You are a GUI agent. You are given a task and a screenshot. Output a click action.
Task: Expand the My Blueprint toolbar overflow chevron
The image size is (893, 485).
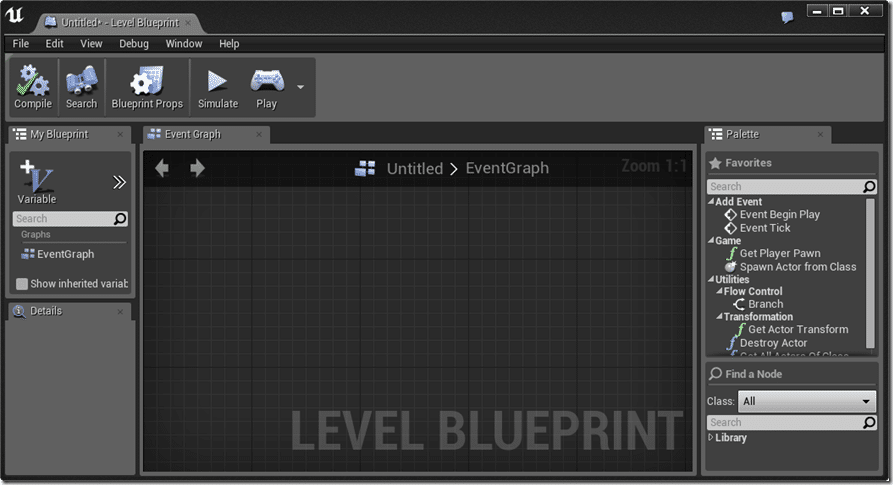[x=119, y=182]
